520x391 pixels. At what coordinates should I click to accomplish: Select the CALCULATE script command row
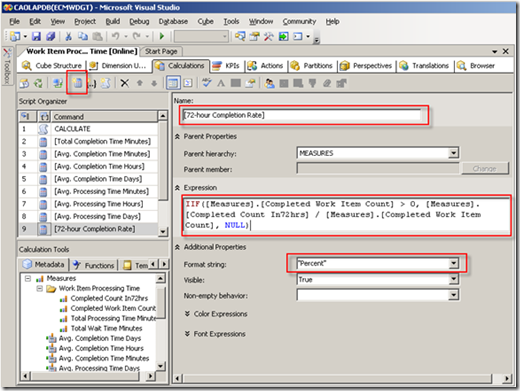tap(88, 129)
